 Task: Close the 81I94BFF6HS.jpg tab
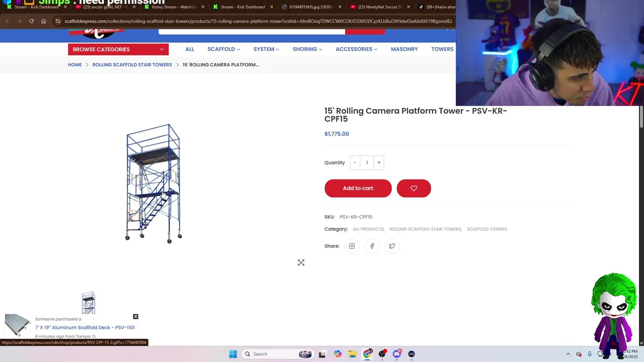[340, 7]
